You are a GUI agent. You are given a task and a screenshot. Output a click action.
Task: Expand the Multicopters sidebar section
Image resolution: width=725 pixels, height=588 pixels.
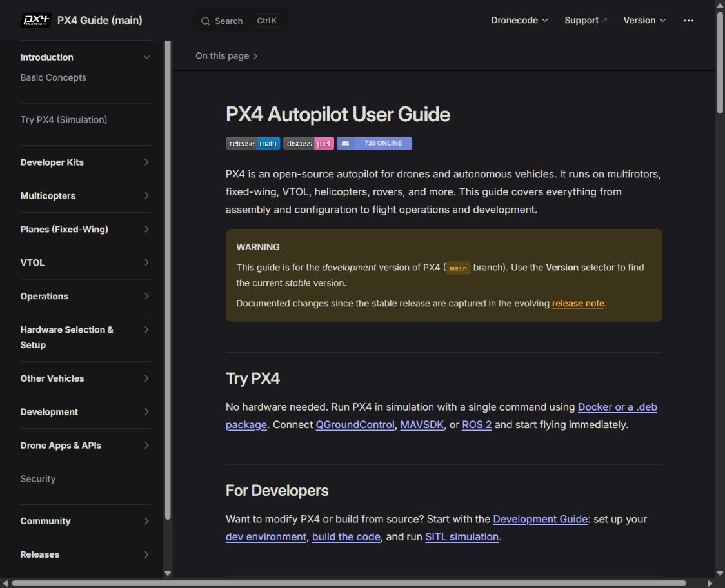click(146, 195)
